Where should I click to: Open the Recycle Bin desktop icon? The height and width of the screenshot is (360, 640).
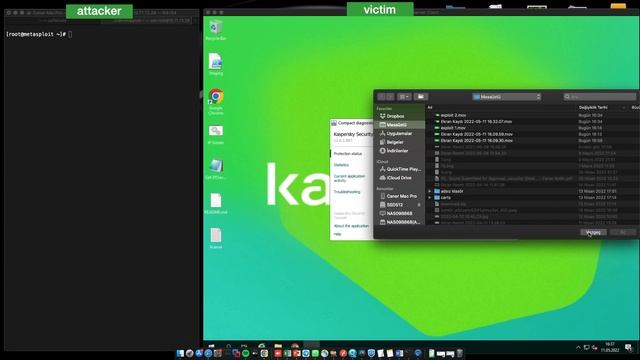[216, 29]
